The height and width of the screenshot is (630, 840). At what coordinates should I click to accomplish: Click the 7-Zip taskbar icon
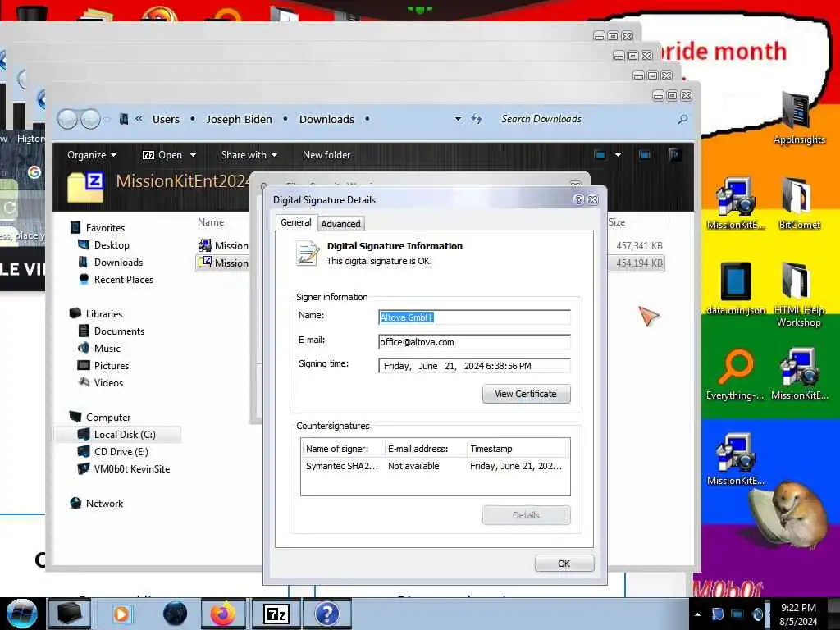276,614
